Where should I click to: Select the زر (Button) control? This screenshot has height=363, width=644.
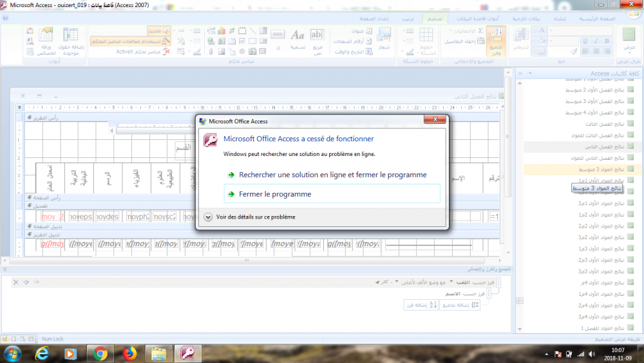tap(278, 40)
